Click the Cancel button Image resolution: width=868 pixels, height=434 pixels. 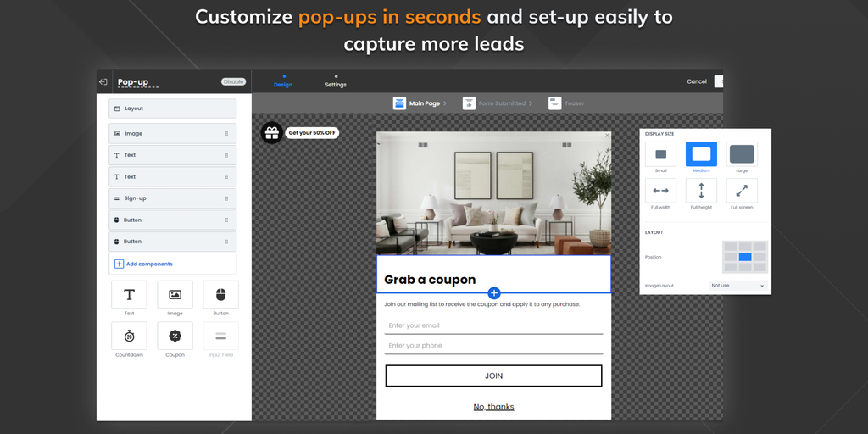click(696, 82)
